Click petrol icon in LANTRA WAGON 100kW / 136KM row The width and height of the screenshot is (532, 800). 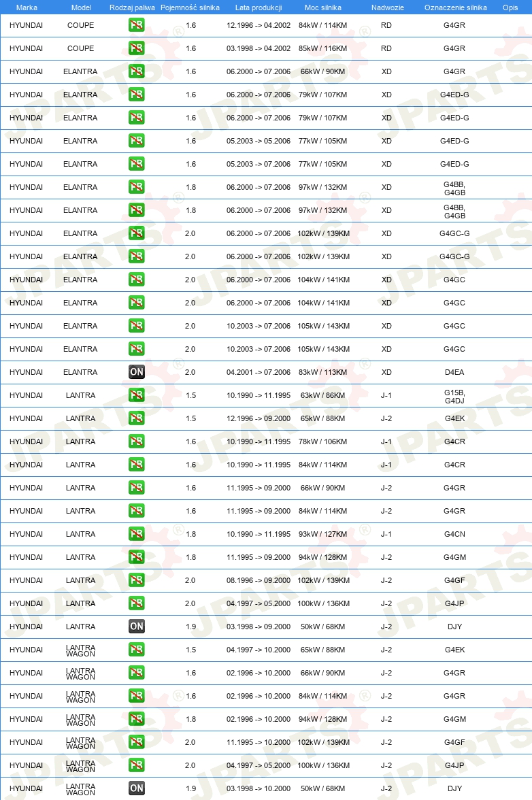136,765
